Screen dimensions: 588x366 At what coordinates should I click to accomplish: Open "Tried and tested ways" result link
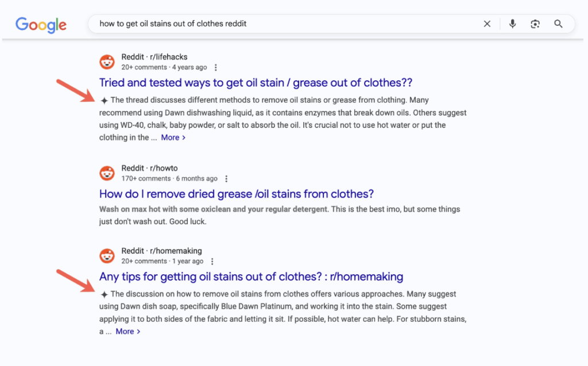click(x=256, y=83)
